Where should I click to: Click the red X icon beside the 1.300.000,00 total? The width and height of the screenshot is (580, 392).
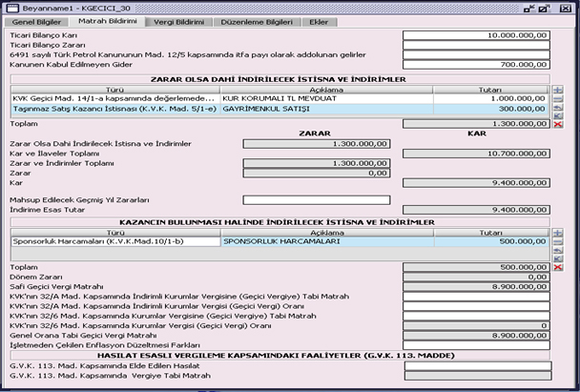tap(558, 124)
